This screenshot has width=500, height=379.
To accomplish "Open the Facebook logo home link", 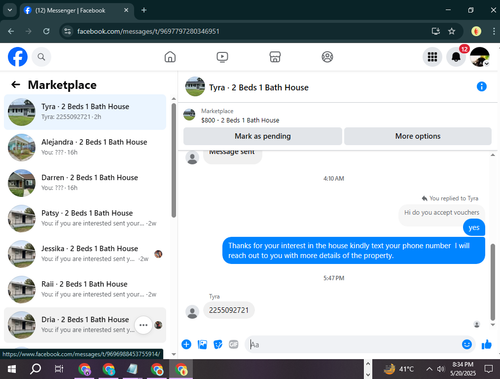I will tap(17, 57).
